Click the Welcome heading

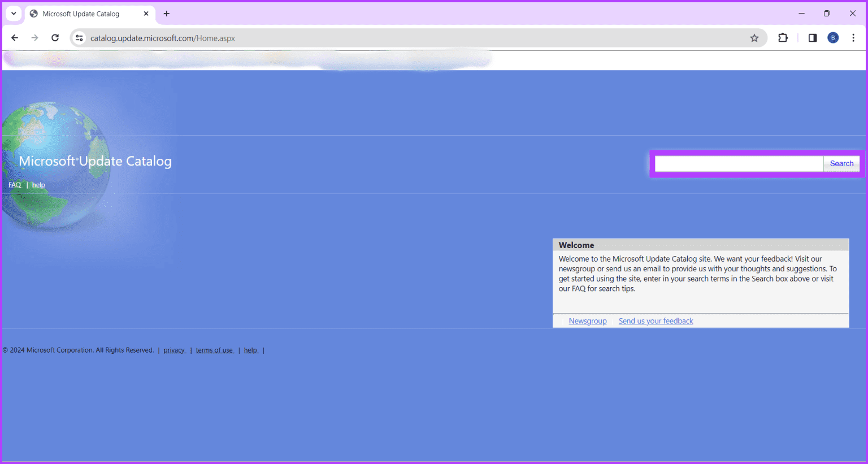(x=576, y=245)
